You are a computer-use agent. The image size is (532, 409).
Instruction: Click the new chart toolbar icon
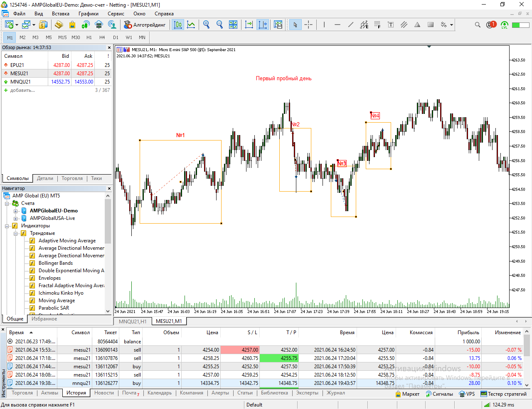9,25
